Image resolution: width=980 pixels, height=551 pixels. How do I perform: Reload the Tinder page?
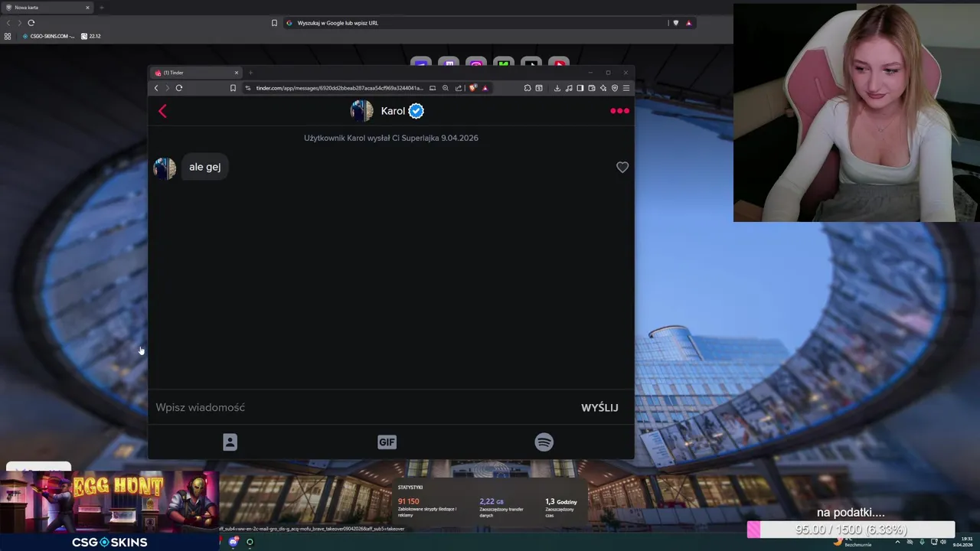pyautogui.click(x=179, y=88)
